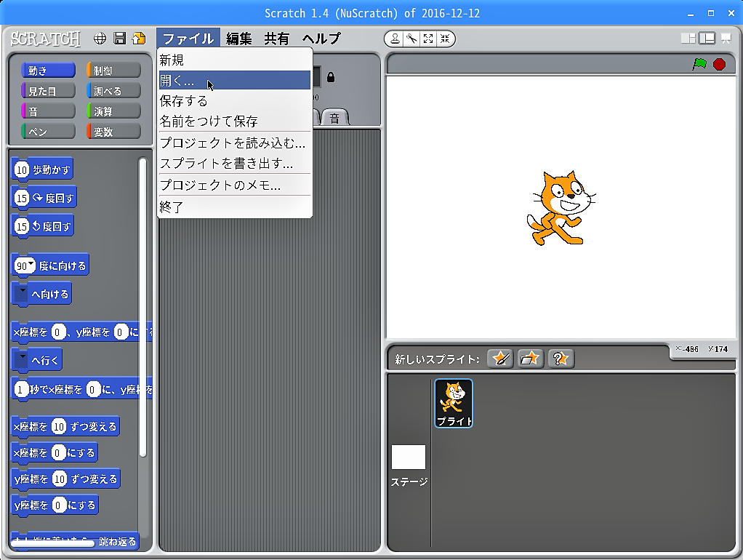Viewport: 743px width, 560px height.
Task: Click value field in x座標を ずつ変える block
Action: pos(59,427)
